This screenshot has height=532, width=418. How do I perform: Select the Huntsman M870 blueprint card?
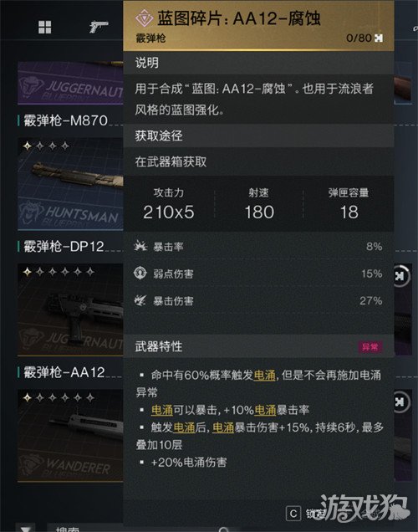[70, 184]
